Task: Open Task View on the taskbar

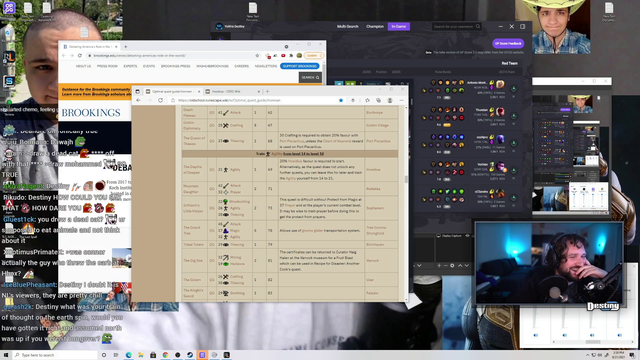Action: (x=116, y=355)
